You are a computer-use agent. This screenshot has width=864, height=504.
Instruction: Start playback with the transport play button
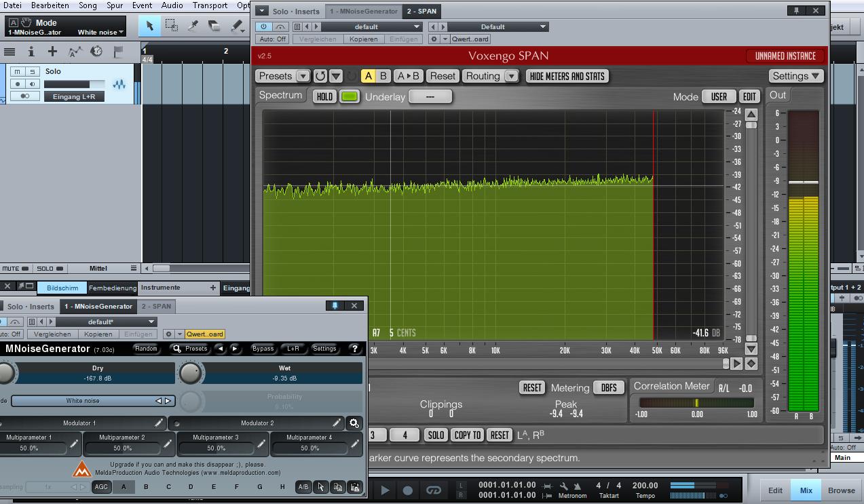coord(385,490)
